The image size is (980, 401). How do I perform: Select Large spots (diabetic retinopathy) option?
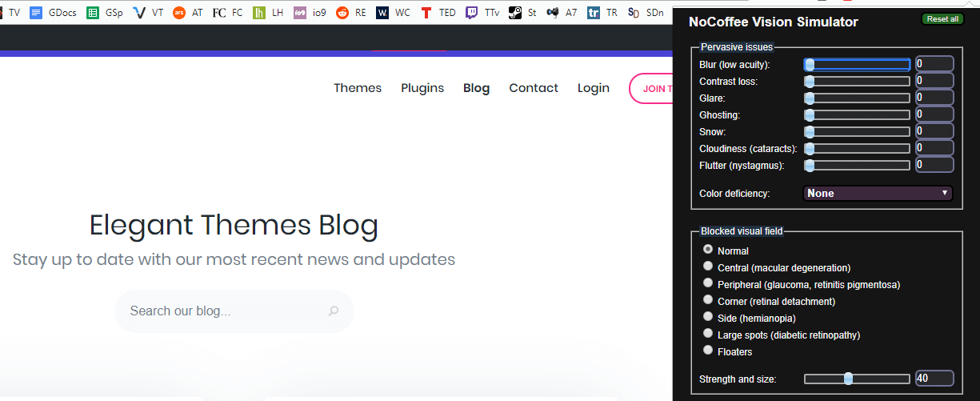point(707,334)
